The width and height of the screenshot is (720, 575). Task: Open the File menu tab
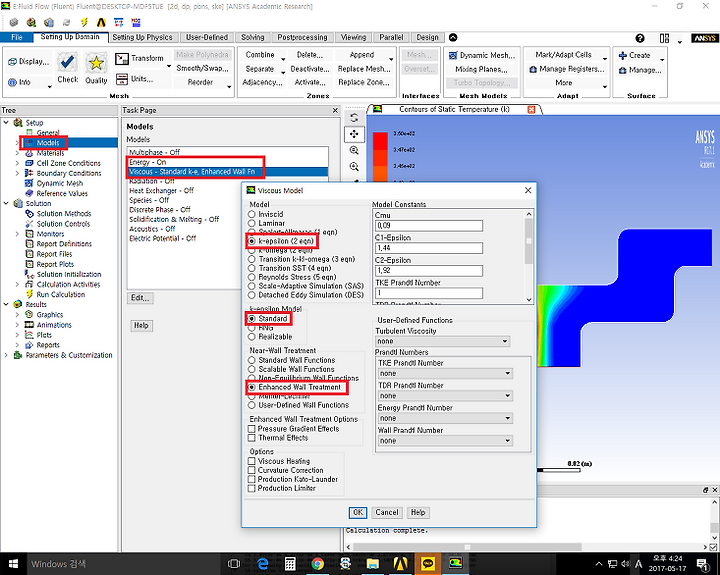17,37
